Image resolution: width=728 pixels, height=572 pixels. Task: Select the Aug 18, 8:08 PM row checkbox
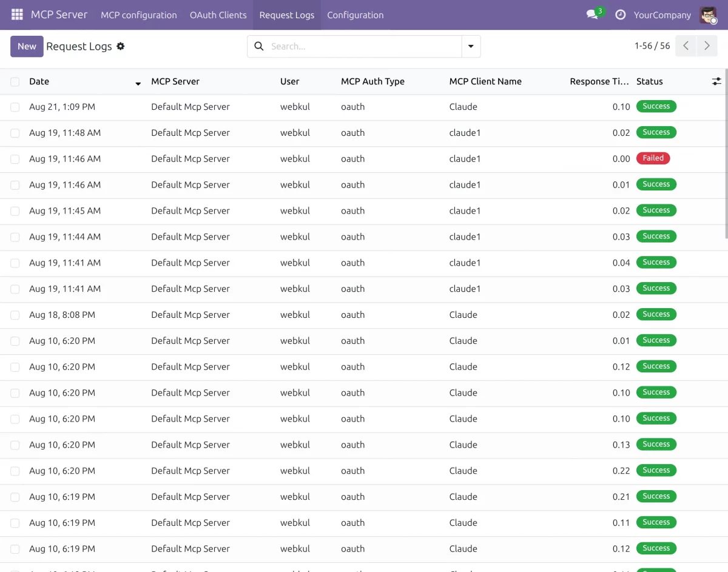pyautogui.click(x=15, y=315)
